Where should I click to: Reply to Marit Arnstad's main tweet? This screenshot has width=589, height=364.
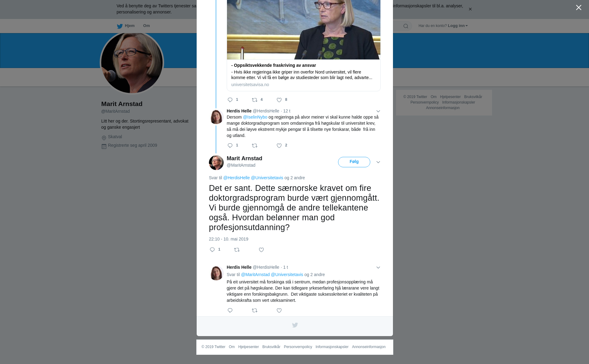coord(212,250)
